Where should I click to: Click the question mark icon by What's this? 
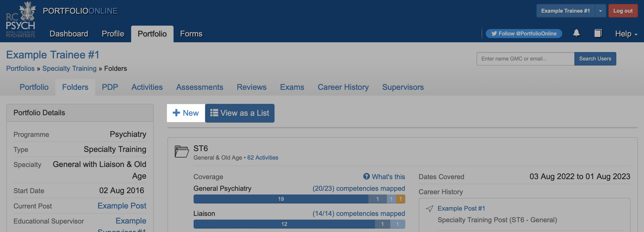pos(366,177)
